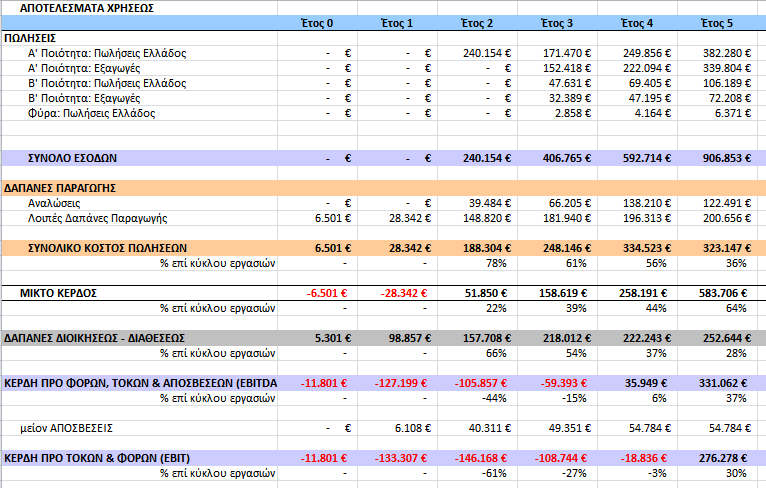The height and width of the screenshot is (488, 766).
Task: Click the cell showing 148.820 €
Action: 487,218
